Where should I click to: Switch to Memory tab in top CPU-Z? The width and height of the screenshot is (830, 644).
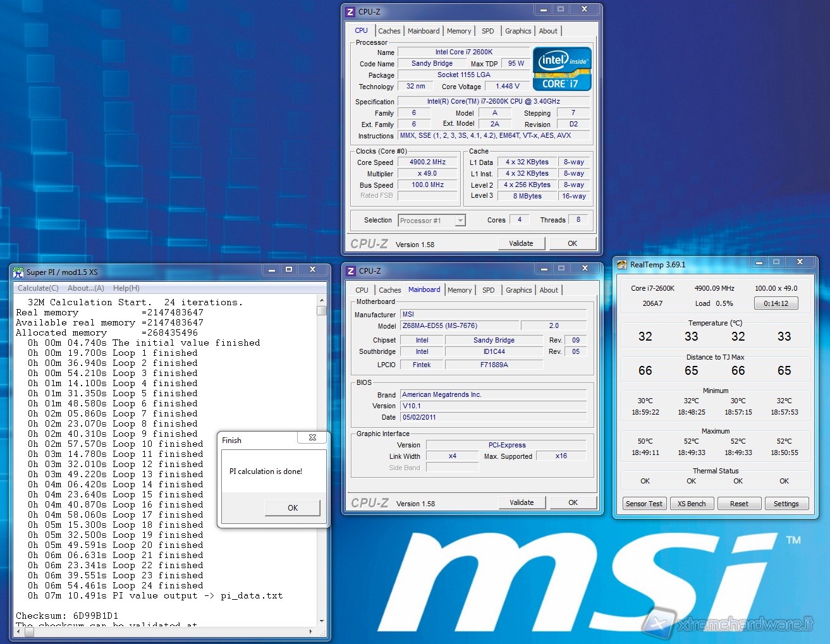pos(459,31)
